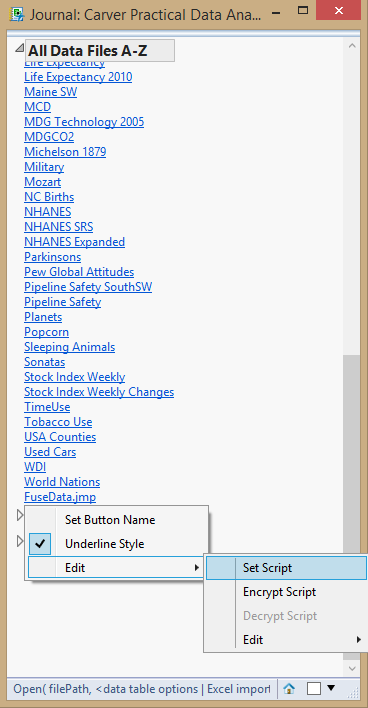Toggle the empty checkbox in the status bar
This screenshot has height=708, width=368.
(313, 689)
